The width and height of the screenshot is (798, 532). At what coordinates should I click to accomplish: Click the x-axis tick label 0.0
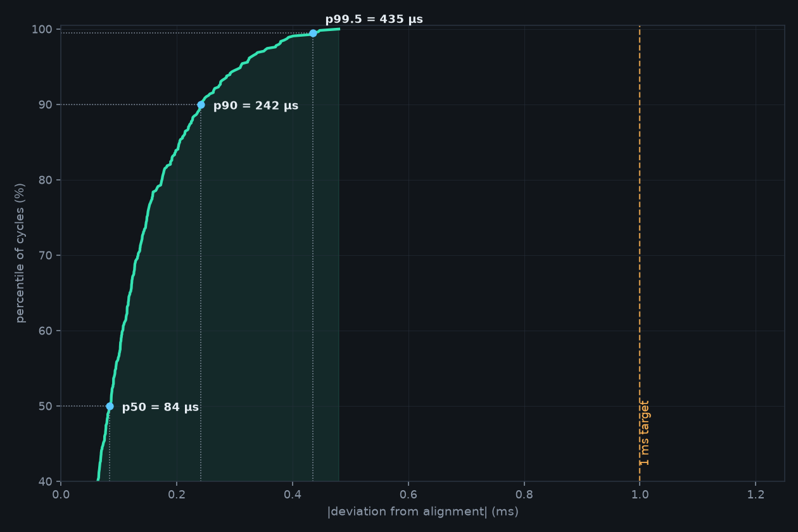pyautogui.click(x=61, y=494)
